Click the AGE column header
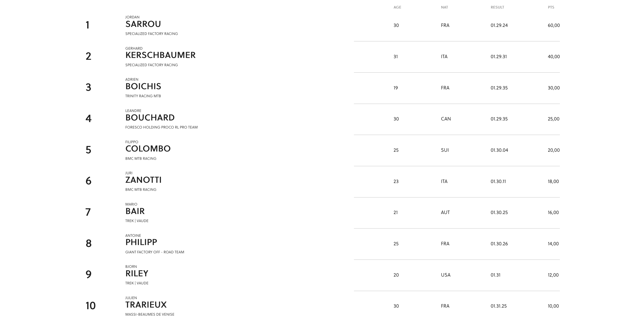Image resolution: width=644 pixels, height=320 pixels. click(397, 7)
